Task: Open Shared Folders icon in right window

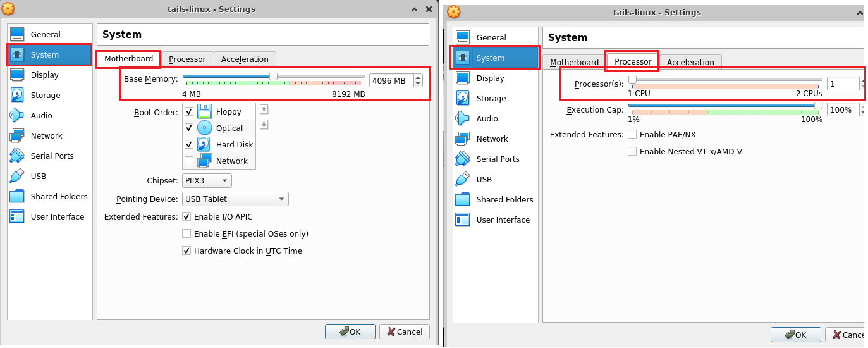Action: (x=463, y=199)
